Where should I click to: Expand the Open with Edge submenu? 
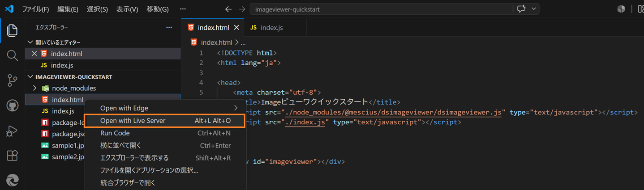click(x=166, y=108)
